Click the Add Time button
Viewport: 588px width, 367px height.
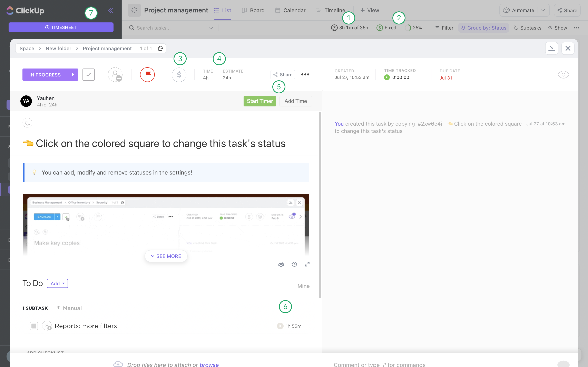[x=295, y=101]
